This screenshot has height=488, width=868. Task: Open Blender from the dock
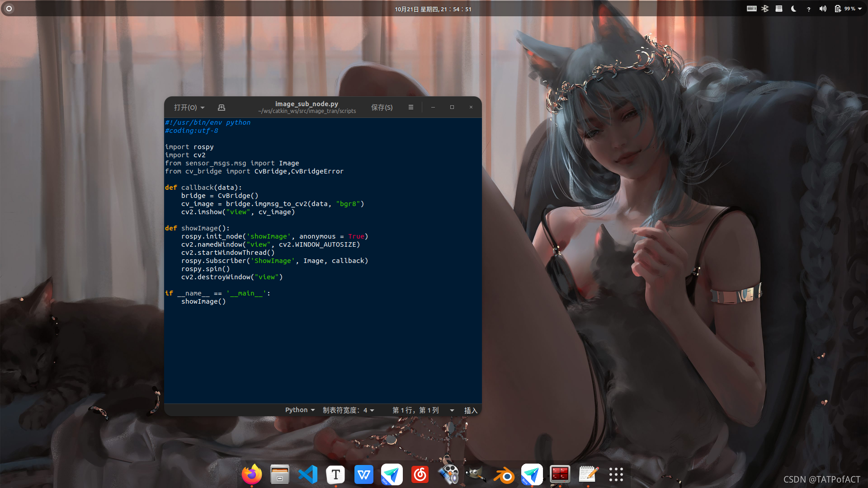pos(504,475)
